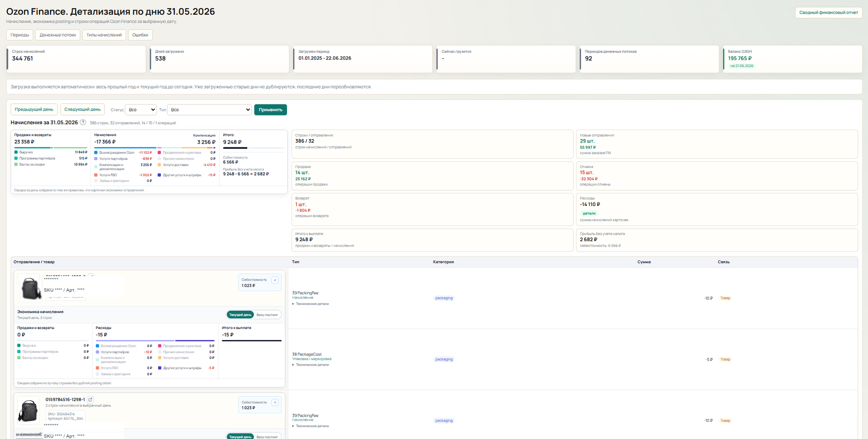The width and height of the screenshot is (868, 439).
Task: Click the Сейчас грузится card
Action: click(x=506, y=59)
